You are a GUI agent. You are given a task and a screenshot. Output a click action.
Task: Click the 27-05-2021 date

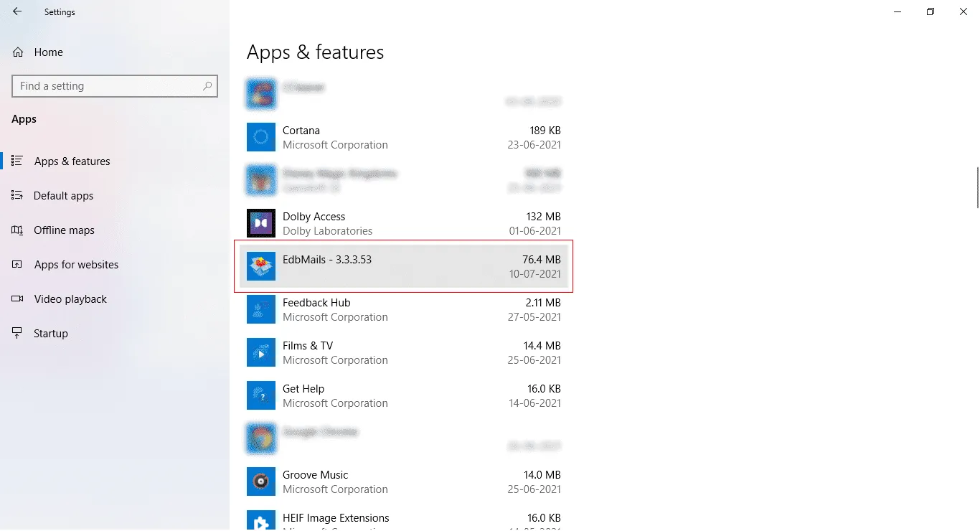pyautogui.click(x=535, y=317)
